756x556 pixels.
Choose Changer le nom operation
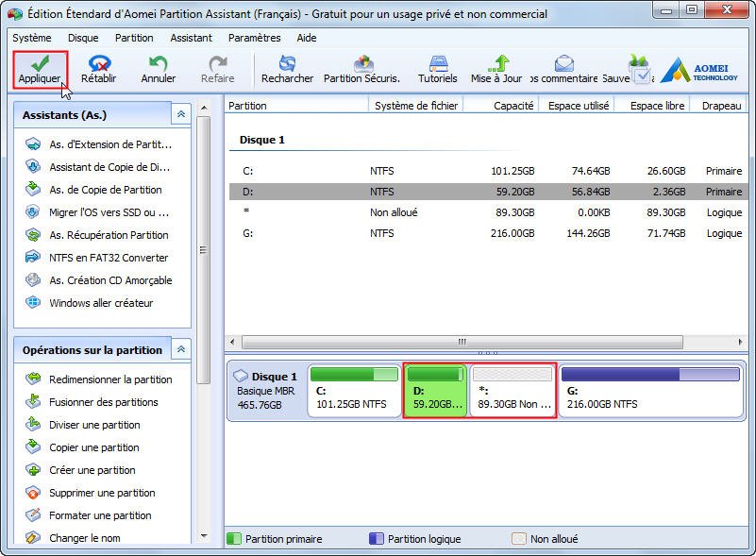tap(74, 538)
